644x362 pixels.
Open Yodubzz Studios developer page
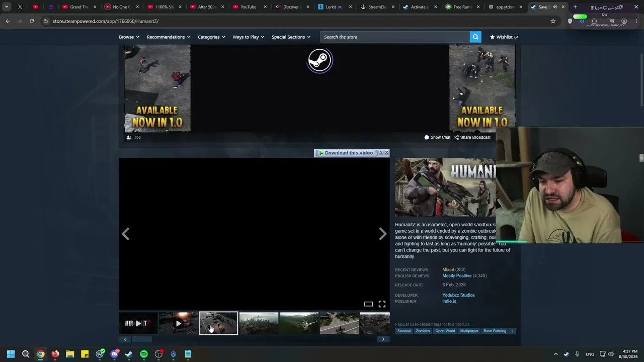point(458,295)
